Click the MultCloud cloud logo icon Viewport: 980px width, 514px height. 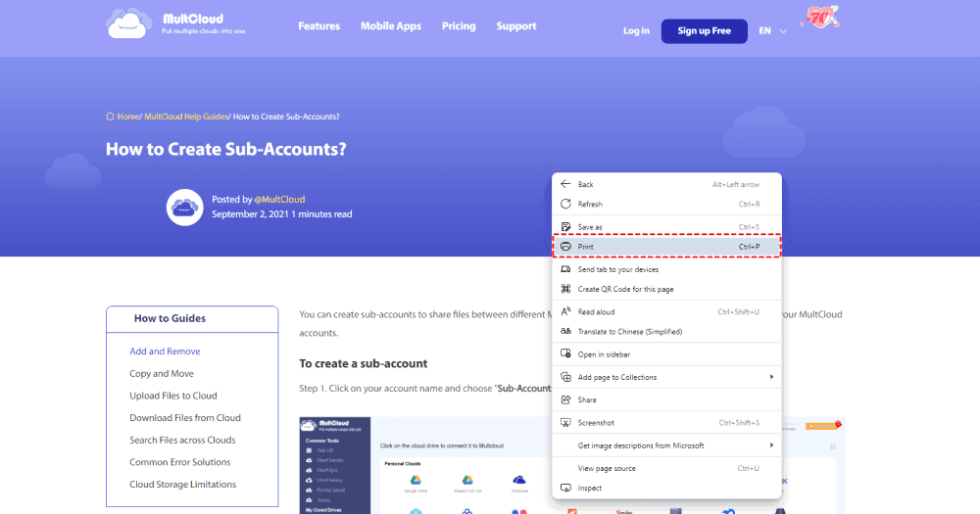[128, 23]
